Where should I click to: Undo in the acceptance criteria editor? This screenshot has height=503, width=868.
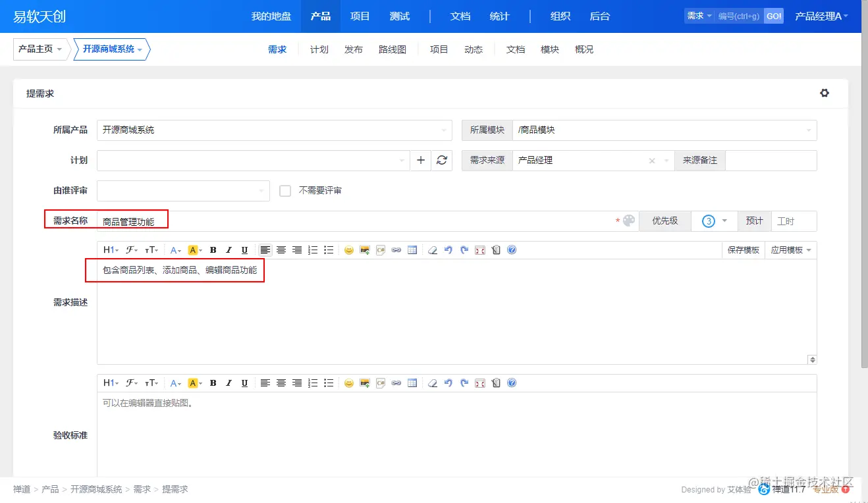pyautogui.click(x=448, y=383)
